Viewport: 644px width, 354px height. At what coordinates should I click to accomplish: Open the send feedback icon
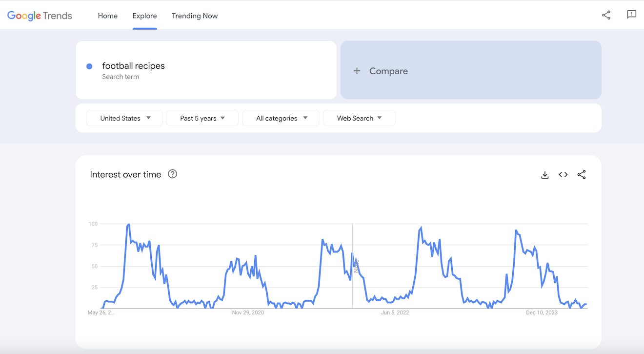(x=631, y=15)
